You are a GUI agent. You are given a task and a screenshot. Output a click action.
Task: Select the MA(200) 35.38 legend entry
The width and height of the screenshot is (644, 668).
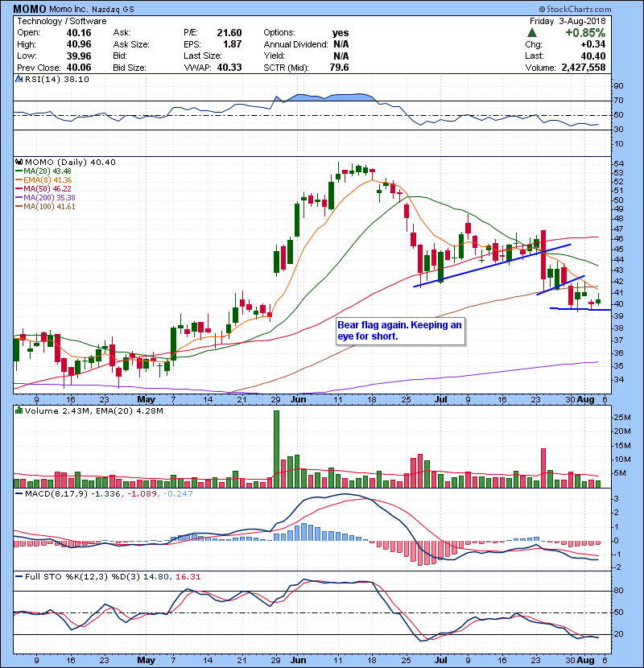[45, 198]
